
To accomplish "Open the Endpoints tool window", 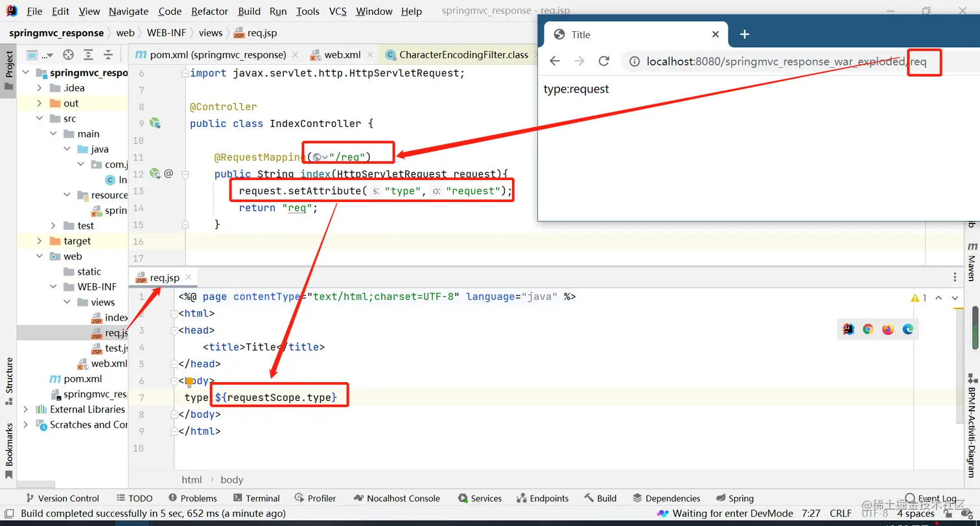I will click(x=542, y=498).
